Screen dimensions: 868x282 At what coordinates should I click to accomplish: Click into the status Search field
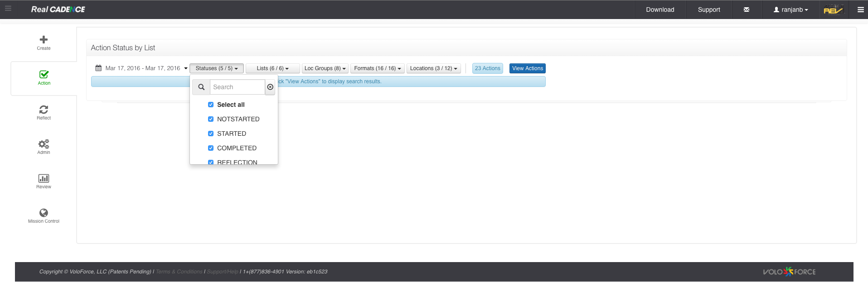[x=237, y=87]
